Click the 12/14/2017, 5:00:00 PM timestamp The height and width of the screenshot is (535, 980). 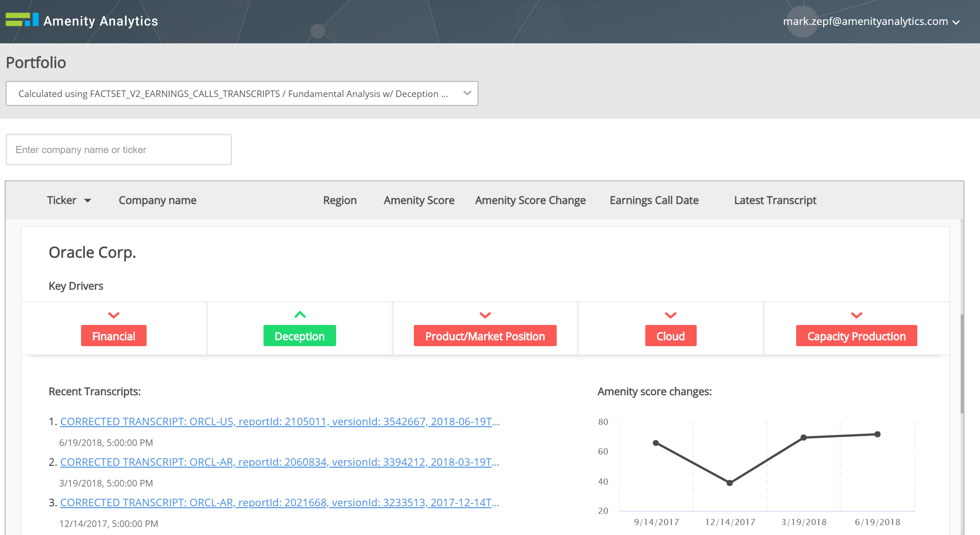pos(108,524)
